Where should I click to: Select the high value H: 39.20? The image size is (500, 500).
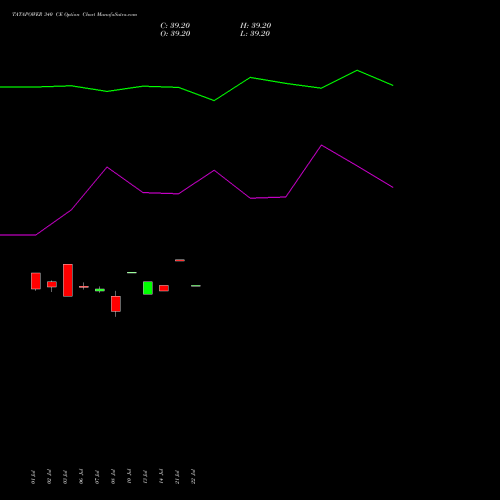[255, 26]
